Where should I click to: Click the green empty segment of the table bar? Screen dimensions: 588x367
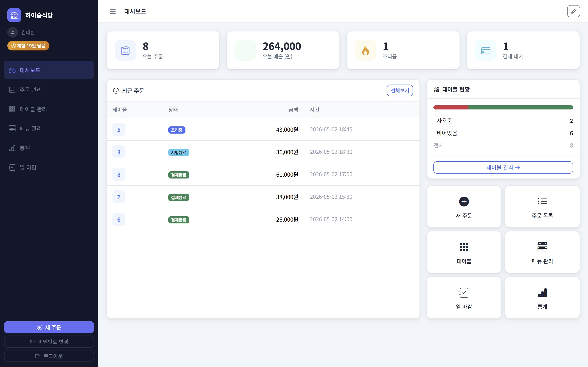(521, 108)
